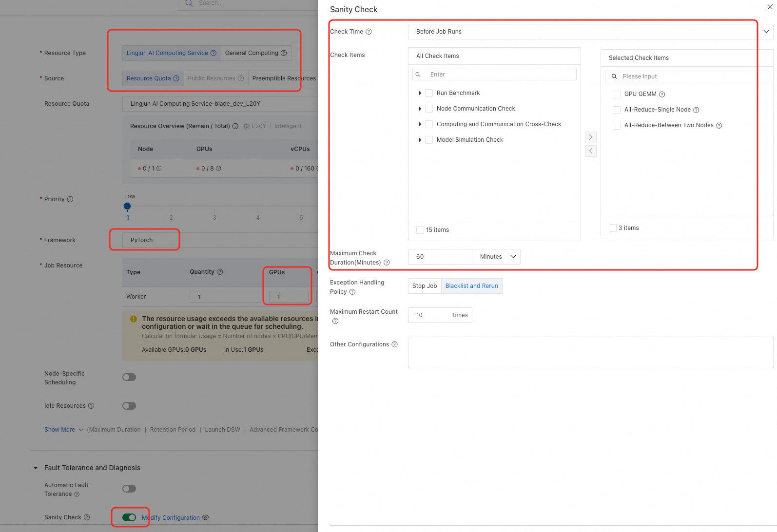777x532 pixels.
Task: Click the Public Resources help icon
Action: [x=241, y=78]
